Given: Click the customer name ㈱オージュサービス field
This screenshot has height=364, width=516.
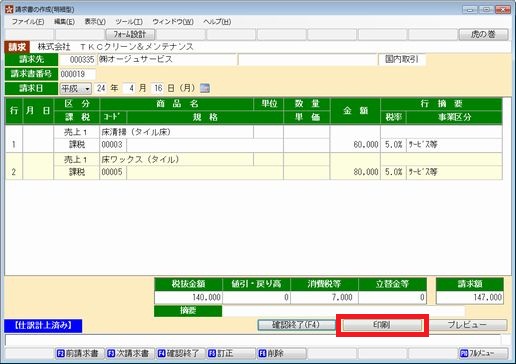Looking at the screenshot, I should [x=167, y=60].
